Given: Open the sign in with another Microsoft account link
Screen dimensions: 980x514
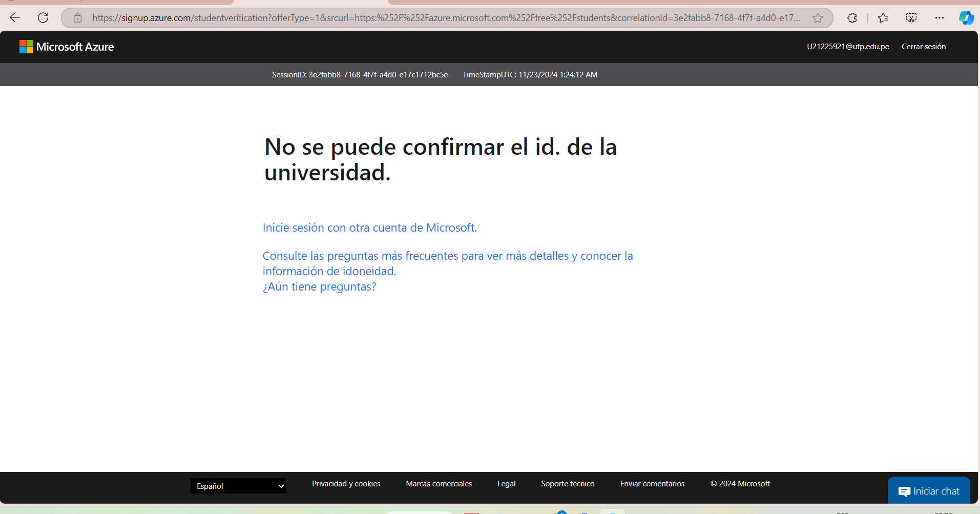Looking at the screenshot, I should 369,228.
